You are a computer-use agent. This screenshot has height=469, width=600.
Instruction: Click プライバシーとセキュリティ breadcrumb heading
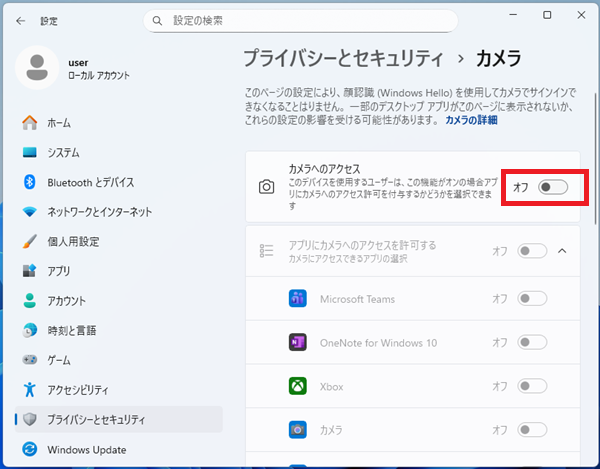point(344,59)
